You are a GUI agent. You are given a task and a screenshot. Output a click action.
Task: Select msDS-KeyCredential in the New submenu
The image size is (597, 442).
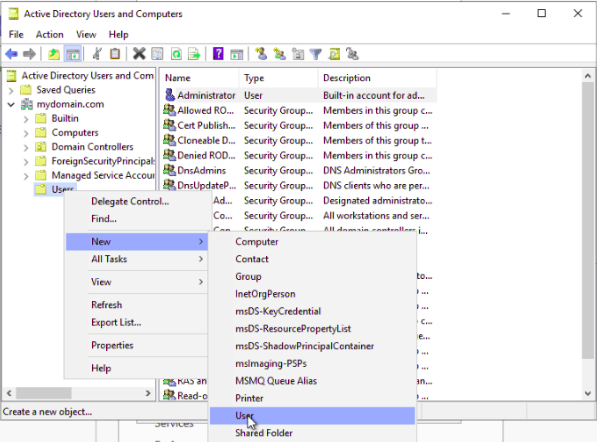pyautogui.click(x=312, y=311)
